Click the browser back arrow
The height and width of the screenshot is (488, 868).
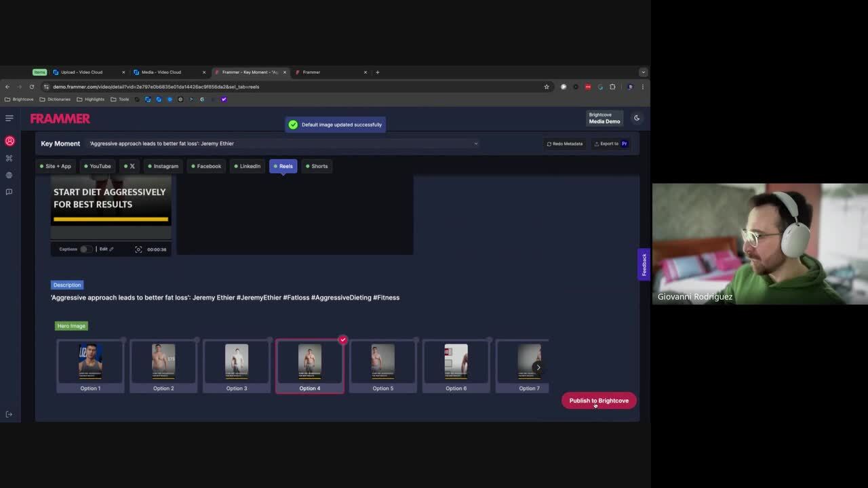[7, 87]
